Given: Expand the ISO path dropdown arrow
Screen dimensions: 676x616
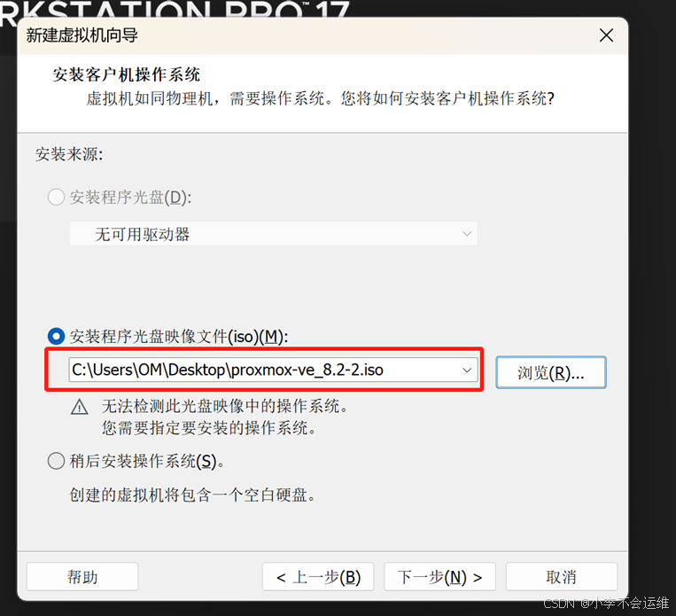Looking at the screenshot, I should [467, 370].
